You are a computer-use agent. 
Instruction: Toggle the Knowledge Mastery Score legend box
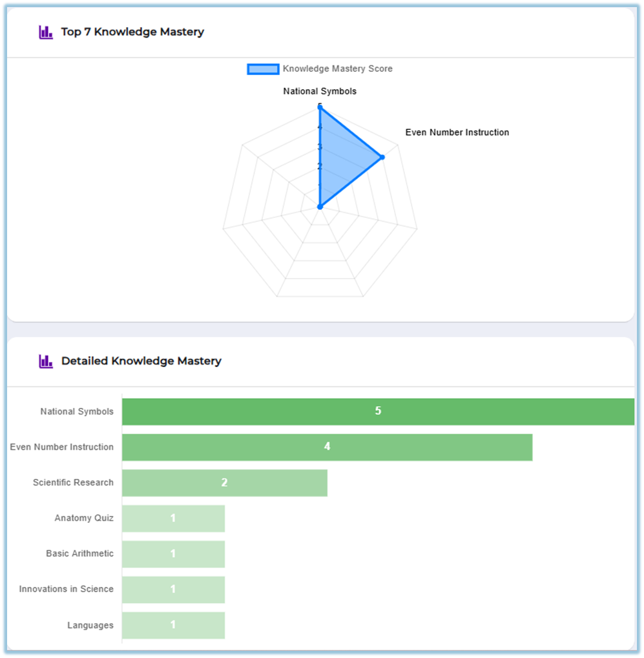(263, 69)
